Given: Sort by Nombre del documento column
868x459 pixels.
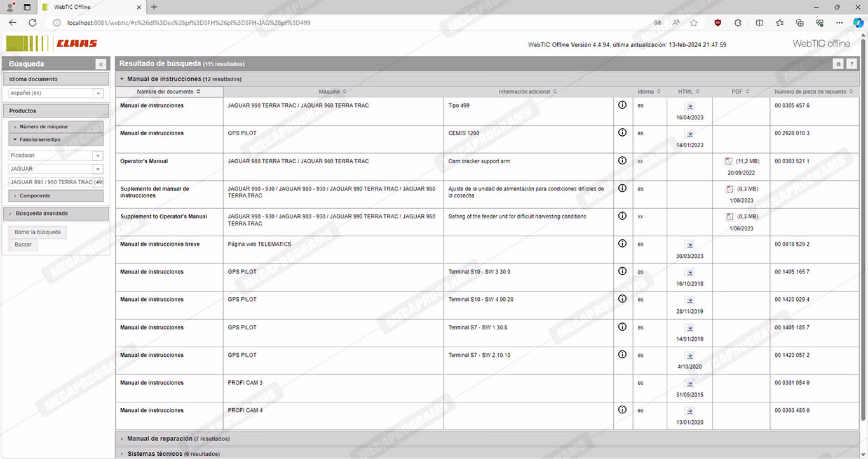Looking at the screenshot, I should click(169, 92).
